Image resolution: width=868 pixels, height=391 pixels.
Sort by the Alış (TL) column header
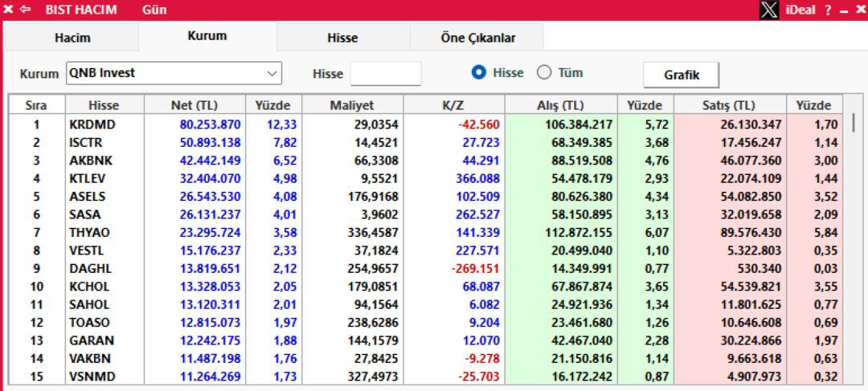click(x=561, y=105)
